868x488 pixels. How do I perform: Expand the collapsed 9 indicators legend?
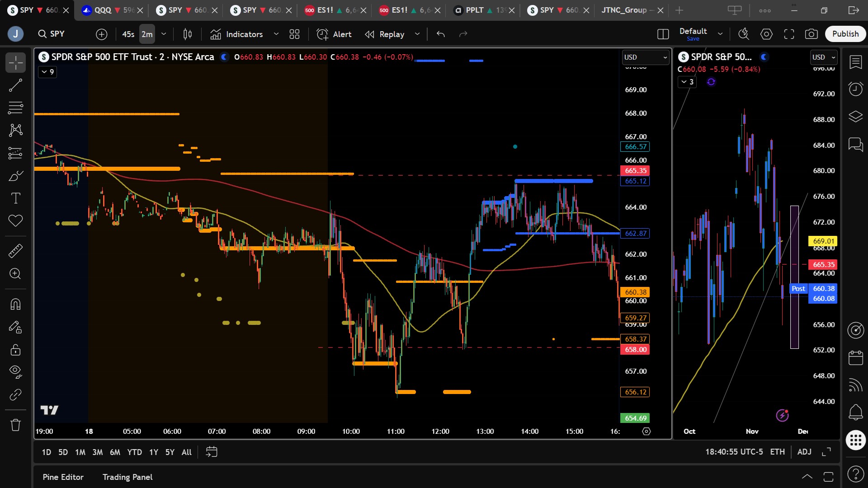coord(47,72)
